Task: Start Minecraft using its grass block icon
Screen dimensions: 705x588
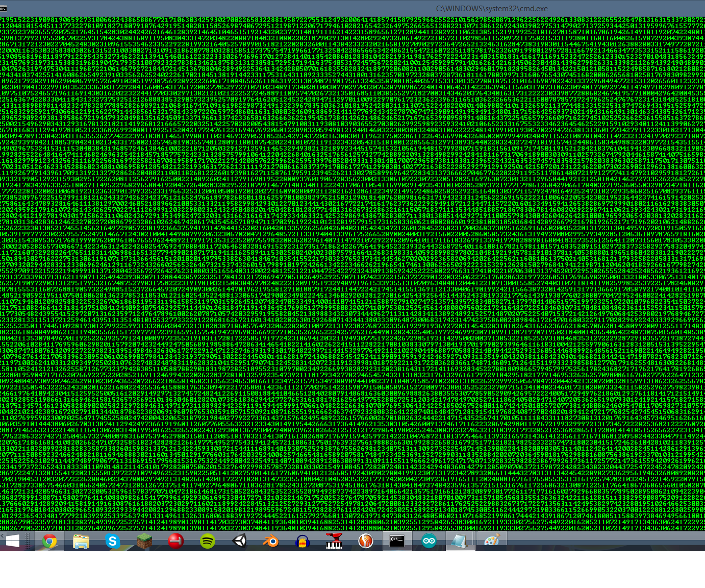Action: click(x=143, y=542)
